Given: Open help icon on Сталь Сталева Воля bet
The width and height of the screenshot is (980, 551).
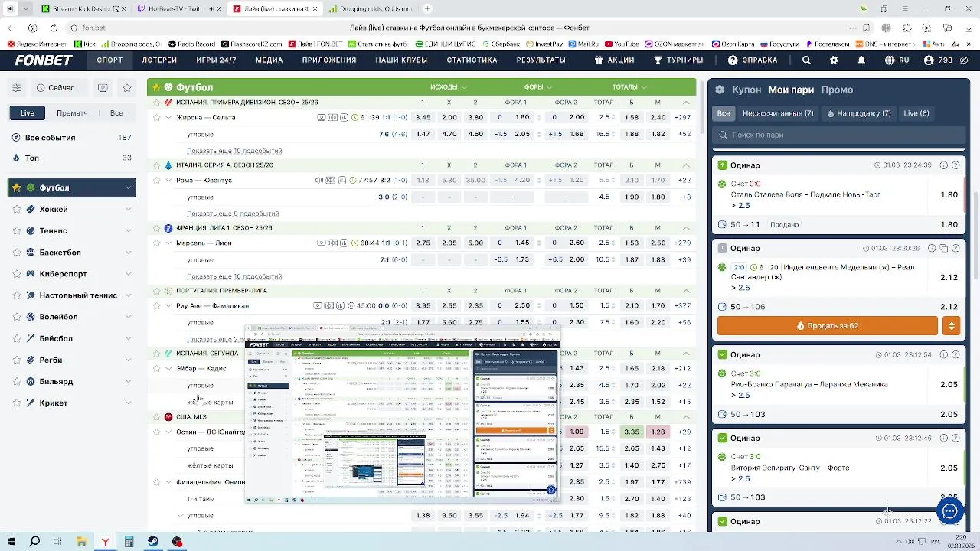Looking at the screenshot, I should [955, 165].
